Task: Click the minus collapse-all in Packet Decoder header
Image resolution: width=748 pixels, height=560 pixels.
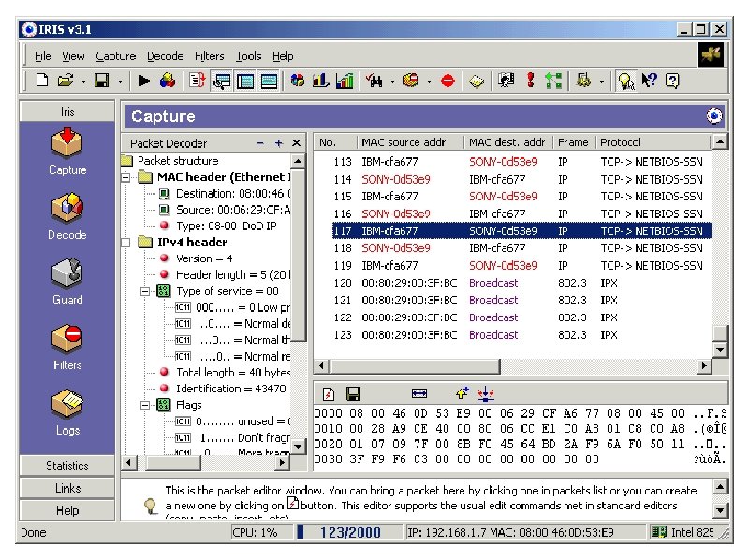Action: [x=260, y=143]
